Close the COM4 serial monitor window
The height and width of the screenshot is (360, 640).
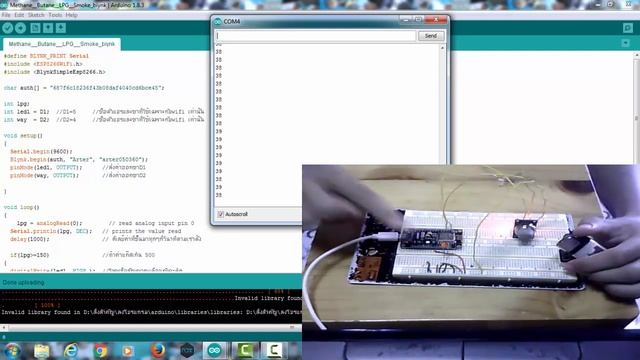[x=436, y=20]
